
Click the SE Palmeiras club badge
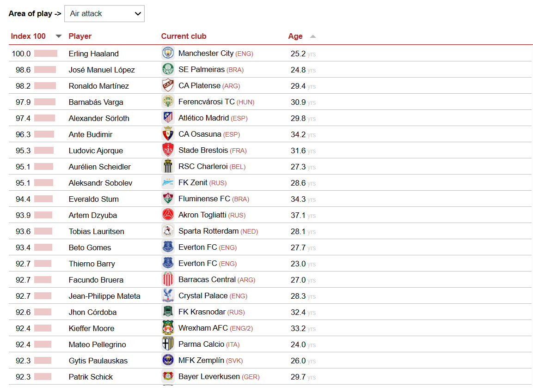click(168, 69)
